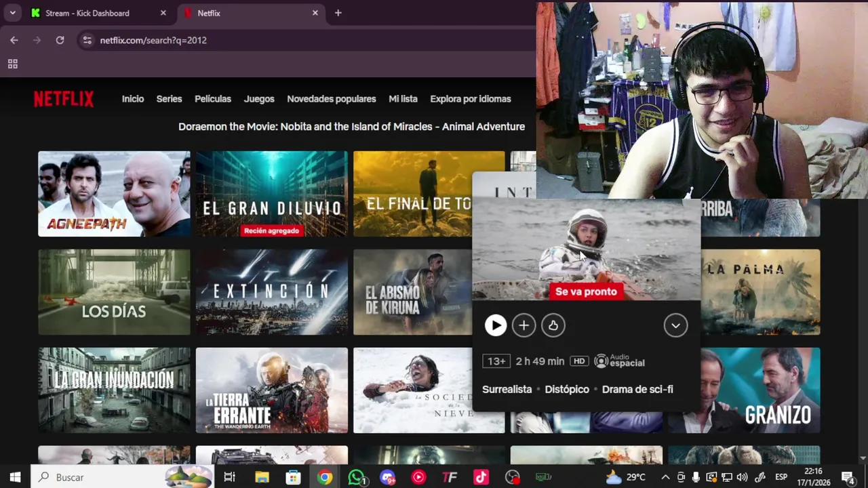868x488 pixels.
Task: Click the Netflix logo
Action: pos(64,99)
